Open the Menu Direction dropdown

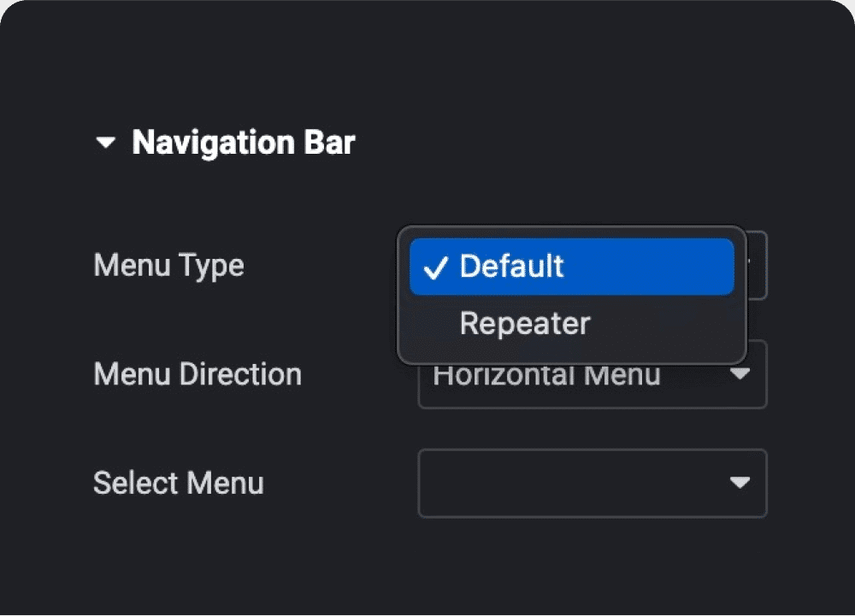pos(592,377)
